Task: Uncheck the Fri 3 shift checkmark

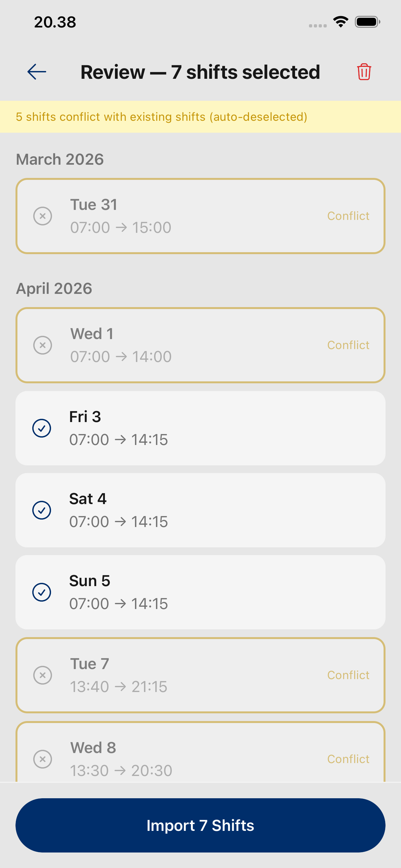Action: pyautogui.click(x=42, y=428)
